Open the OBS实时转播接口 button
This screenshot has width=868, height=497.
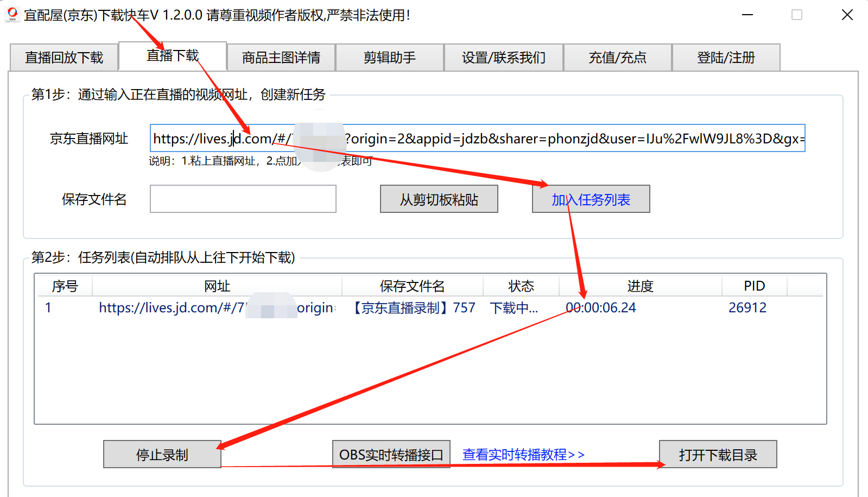(391, 455)
